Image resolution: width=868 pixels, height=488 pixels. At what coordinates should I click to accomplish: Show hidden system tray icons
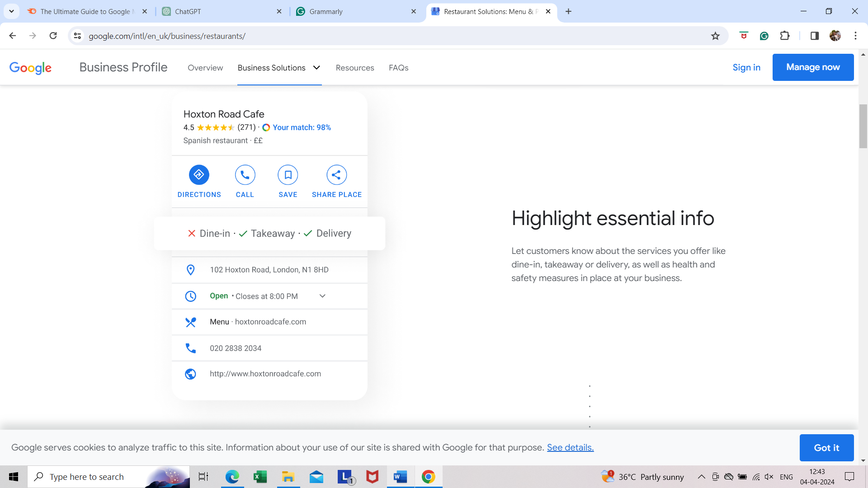(701, 477)
